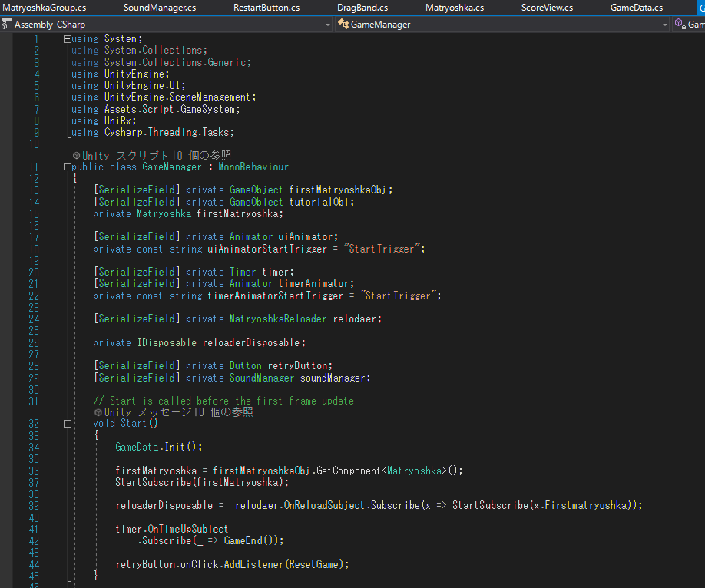Click the GameManager class icon in navigation bar
The height and width of the screenshot is (588, 705).
pyautogui.click(x=343, y=24)
